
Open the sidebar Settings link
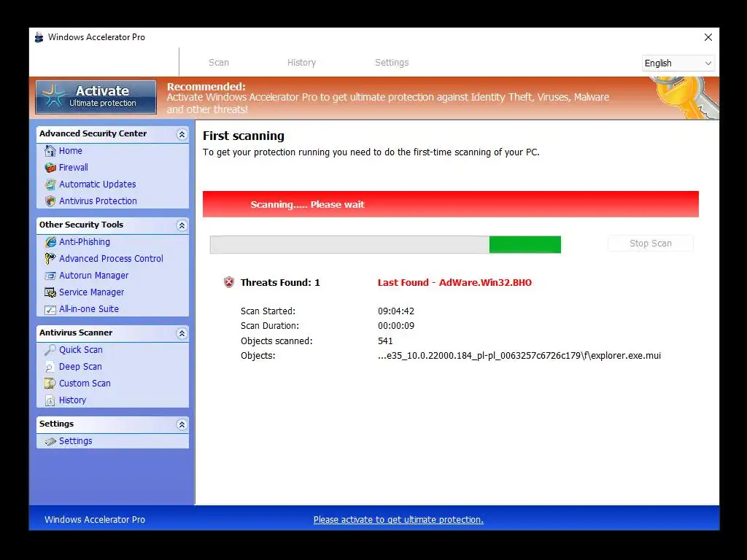75,441
